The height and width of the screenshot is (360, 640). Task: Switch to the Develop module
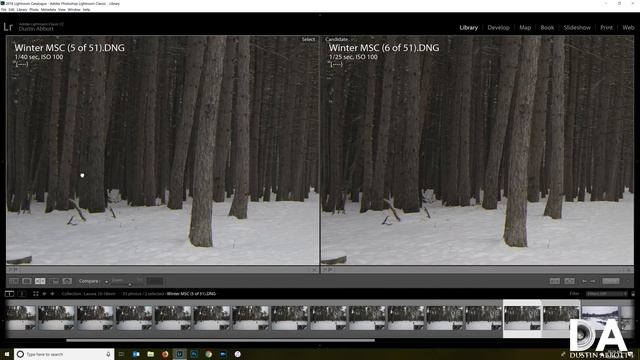tap(498, 28)
